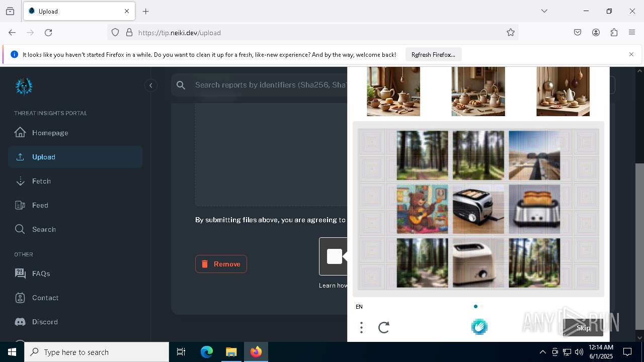Dismiss the Firefox notification bar
Viewport: 644px width, 362px height.
pos(631,54)
